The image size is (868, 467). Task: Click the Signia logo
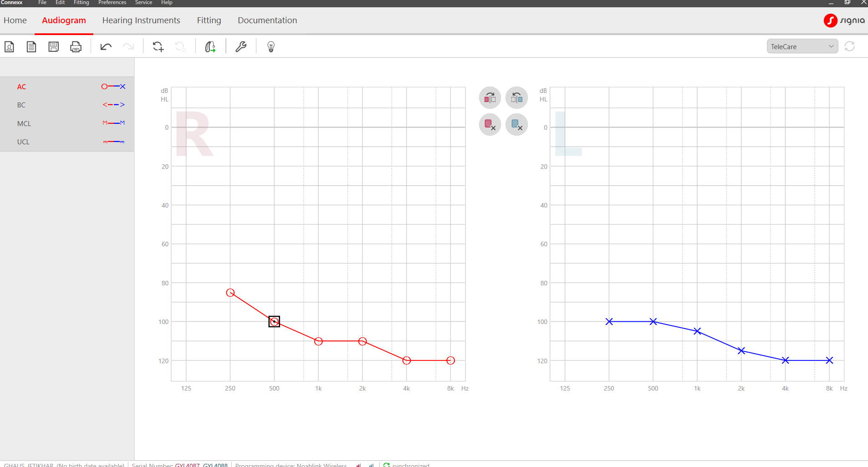click(x=844, y=20)
